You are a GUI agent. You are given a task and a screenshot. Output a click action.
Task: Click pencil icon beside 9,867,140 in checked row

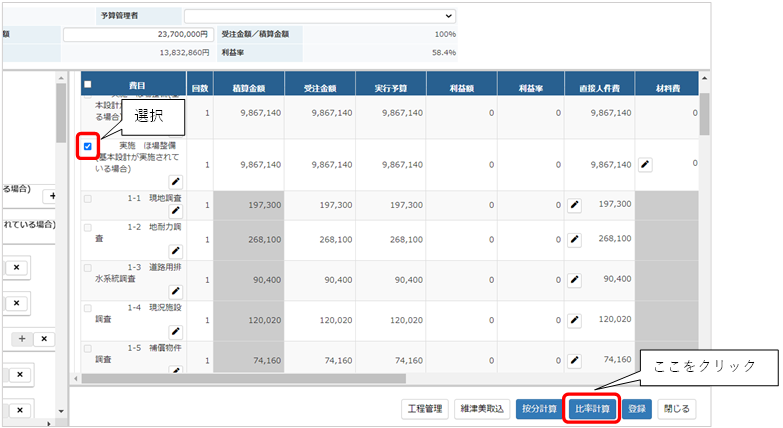pos(645,164)
